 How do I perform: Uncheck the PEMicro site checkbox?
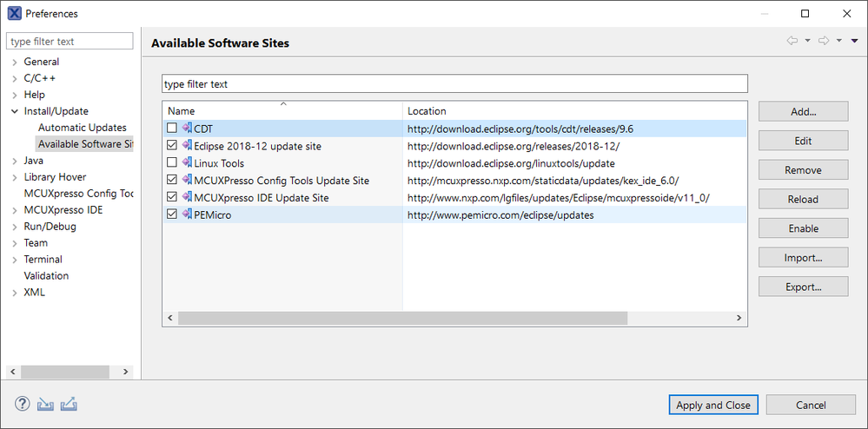[172, 214]
